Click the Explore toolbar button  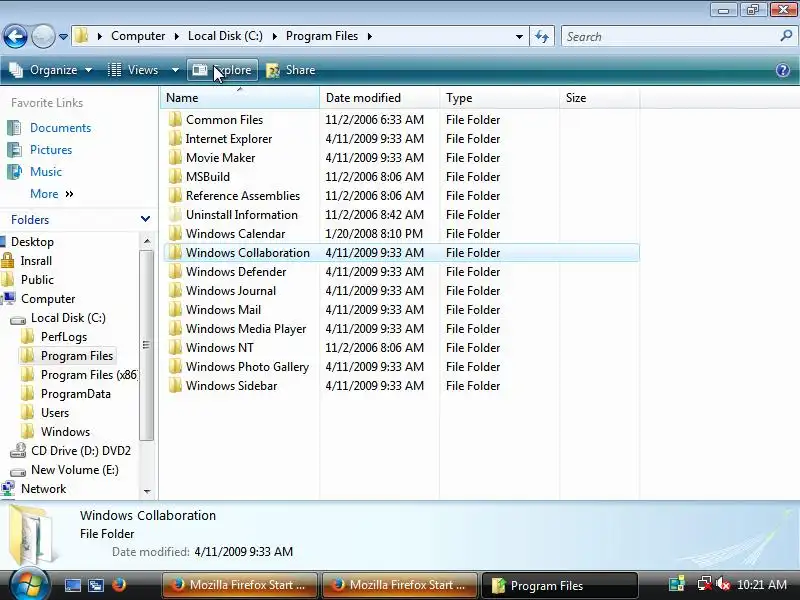222,70
